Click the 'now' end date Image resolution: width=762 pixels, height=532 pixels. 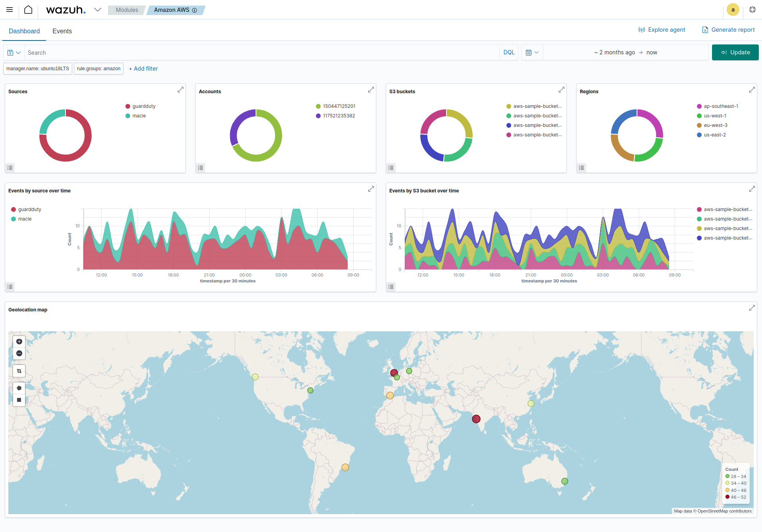point(652,52)
